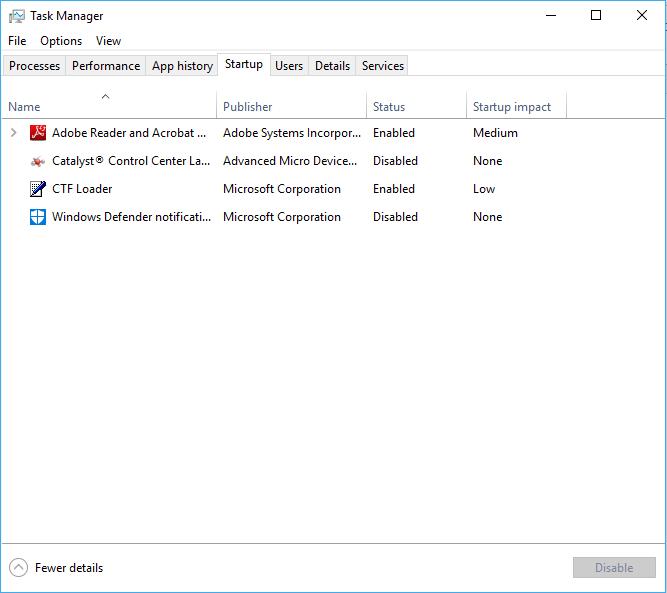Select the Startup tab
667x593 pixels.
click(x=244, y=64)
